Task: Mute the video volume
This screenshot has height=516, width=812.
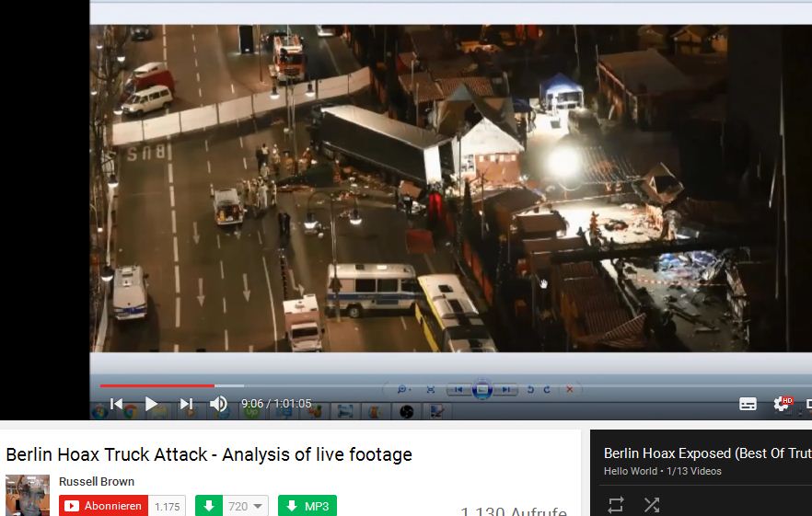Action: (x=218, y=404)
